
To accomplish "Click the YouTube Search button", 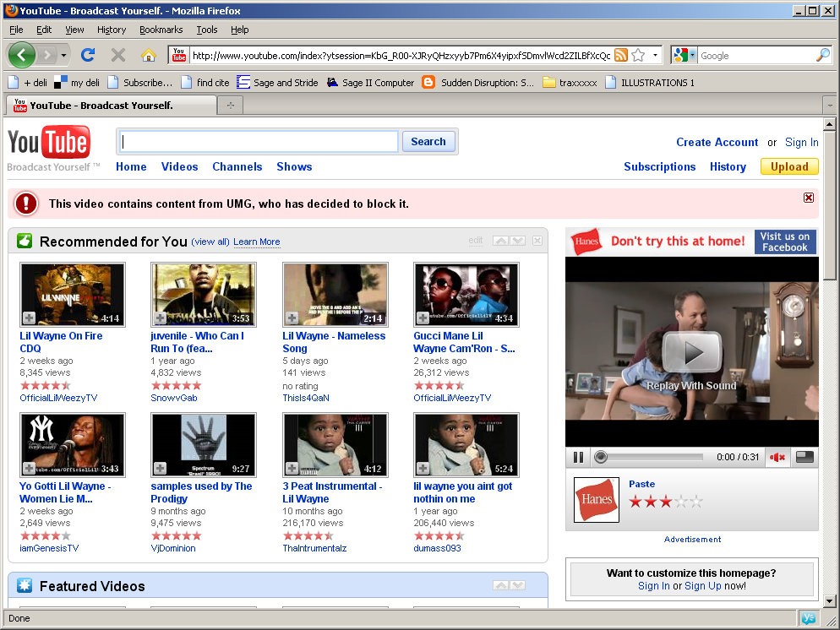I will (428, 141).
